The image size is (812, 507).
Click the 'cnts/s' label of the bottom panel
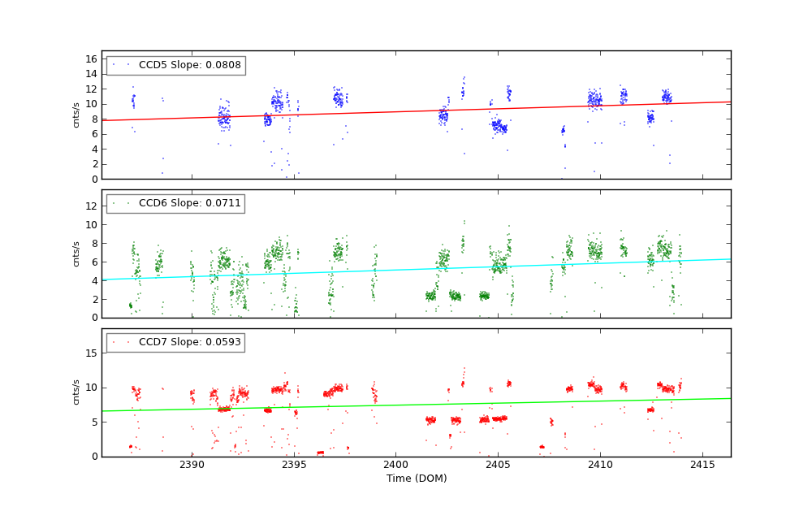click(x=76, y=392)
